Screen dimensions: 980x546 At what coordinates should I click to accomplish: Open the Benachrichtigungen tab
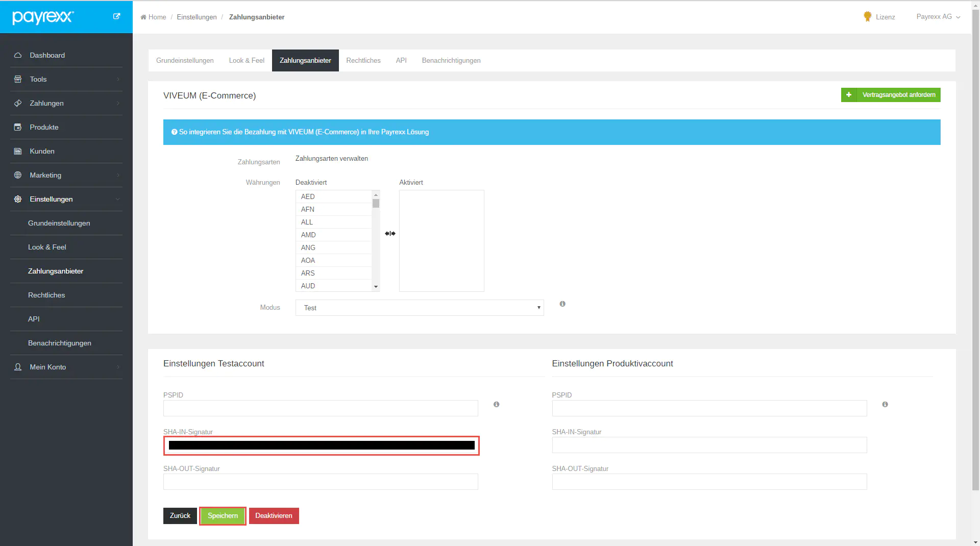click(451, 61)
